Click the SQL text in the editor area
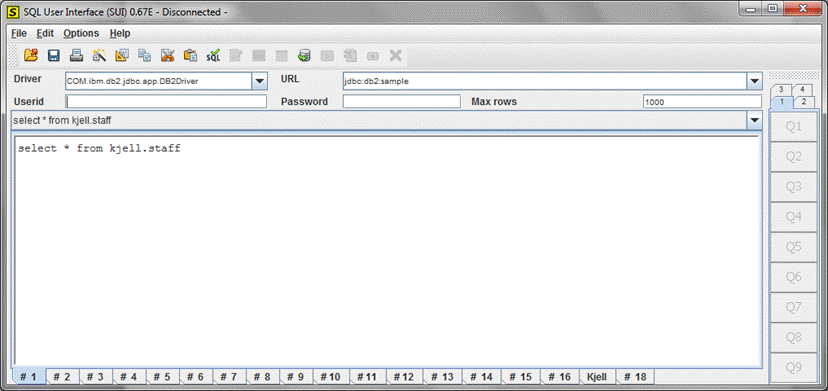 pos(99,149)
